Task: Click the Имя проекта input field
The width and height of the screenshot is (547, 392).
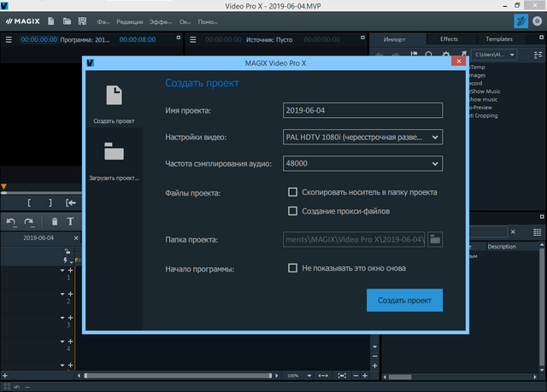Action: coord(362,110)
